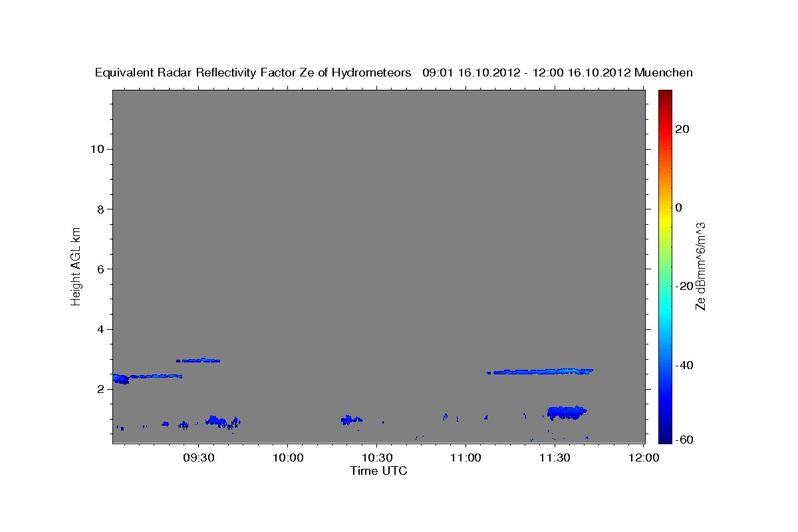Click the low cloud echo at 11:30 near 1.2 km
Screen dimensions: 798x532
[x=567, y=412]
